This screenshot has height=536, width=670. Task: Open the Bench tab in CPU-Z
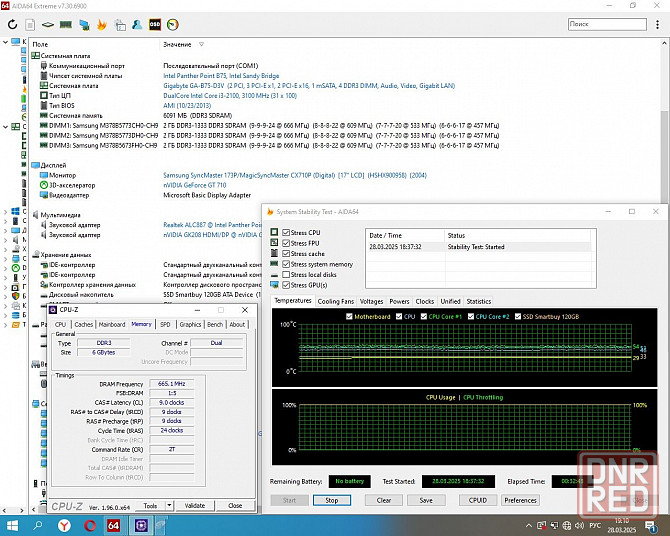click(215, 324)
